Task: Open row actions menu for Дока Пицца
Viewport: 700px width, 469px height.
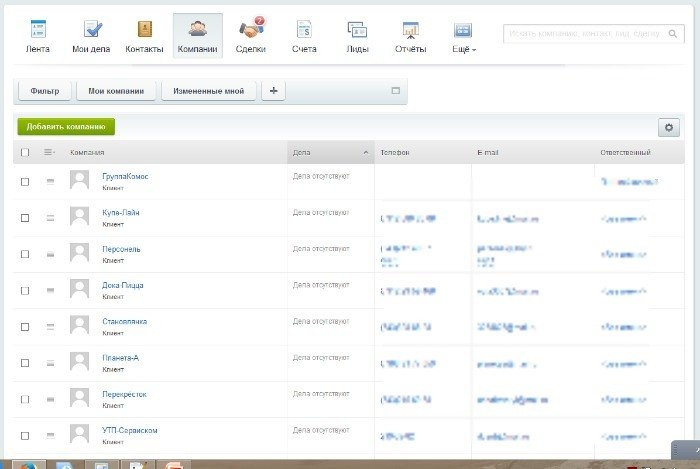Action: click(x=50, y=290)
